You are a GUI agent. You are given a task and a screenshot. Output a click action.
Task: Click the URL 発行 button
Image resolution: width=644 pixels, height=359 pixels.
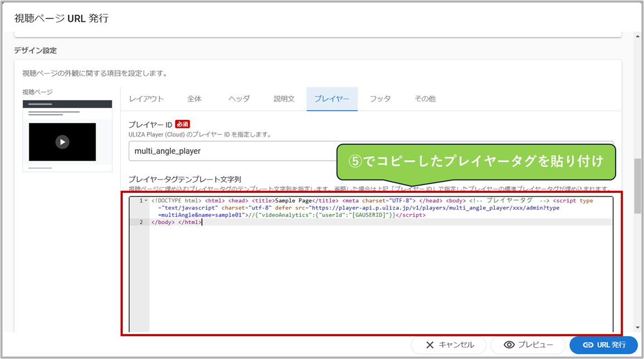(x=604, y=345)
